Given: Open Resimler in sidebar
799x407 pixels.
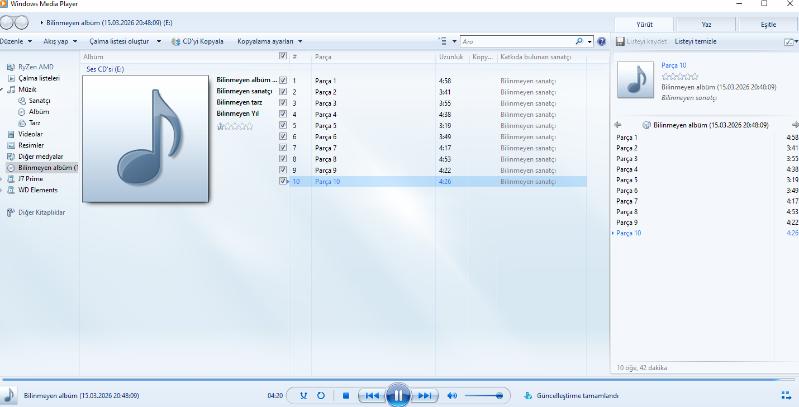Looking at the screenshot, I should [25, 145].
